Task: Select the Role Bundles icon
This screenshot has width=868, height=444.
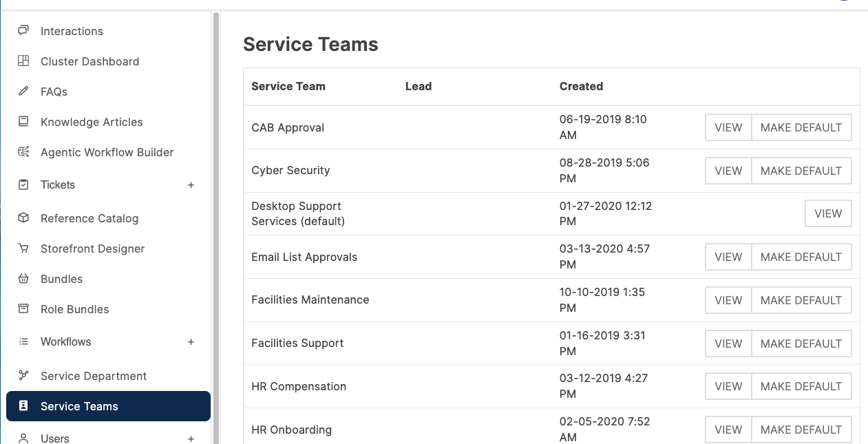Action: [23, 309]
